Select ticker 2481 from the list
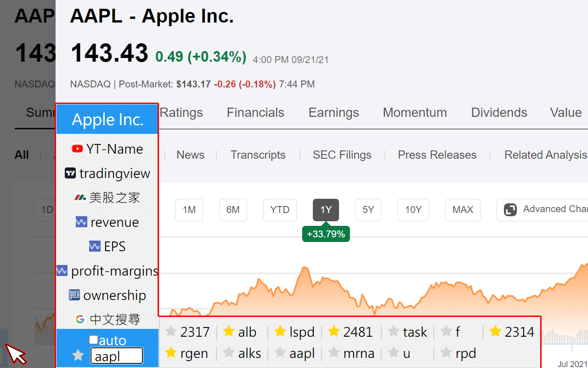The image size is (588, 368). (358, 332)
